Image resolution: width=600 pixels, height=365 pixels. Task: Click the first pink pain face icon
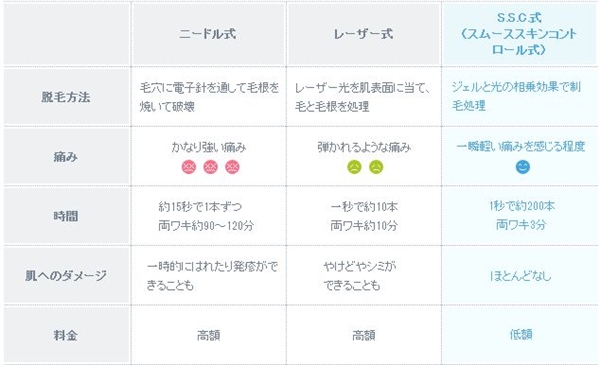click(189, 167)
